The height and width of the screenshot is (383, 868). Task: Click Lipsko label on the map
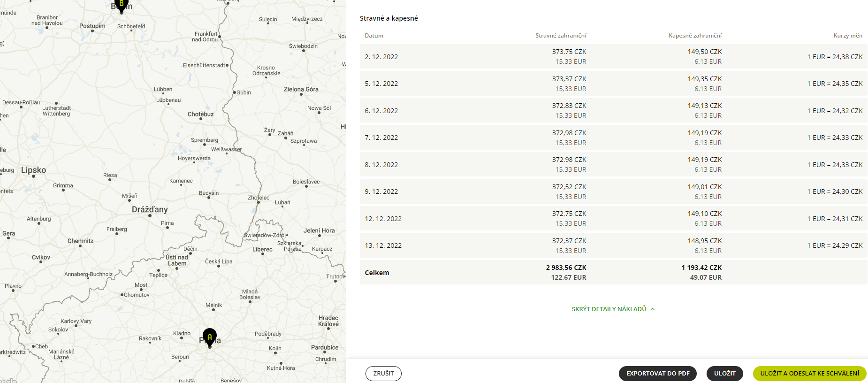tap(33, 170)
